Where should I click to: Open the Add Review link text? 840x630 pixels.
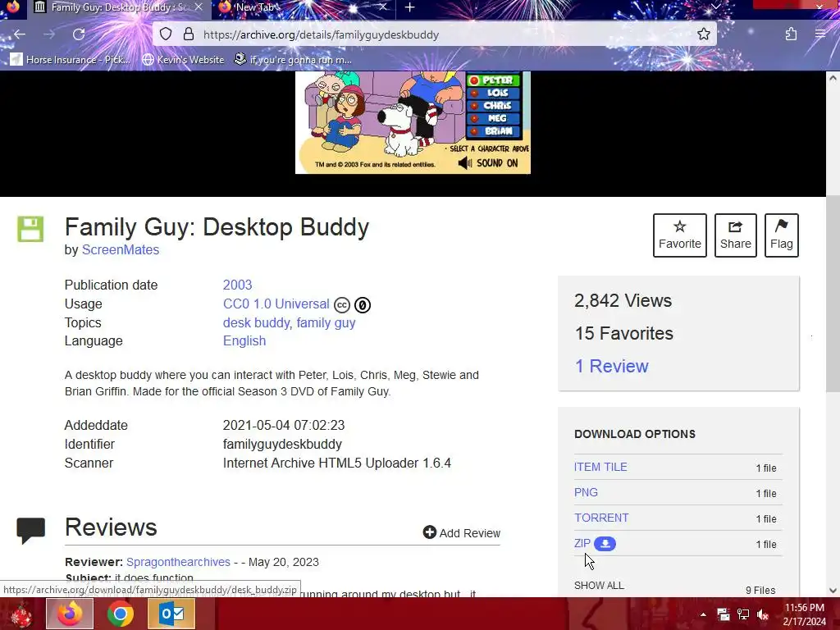point(470,533)
